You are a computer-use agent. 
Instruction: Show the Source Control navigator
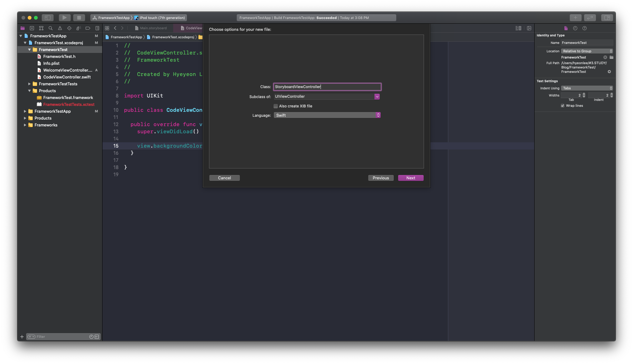tap(32, 28)
